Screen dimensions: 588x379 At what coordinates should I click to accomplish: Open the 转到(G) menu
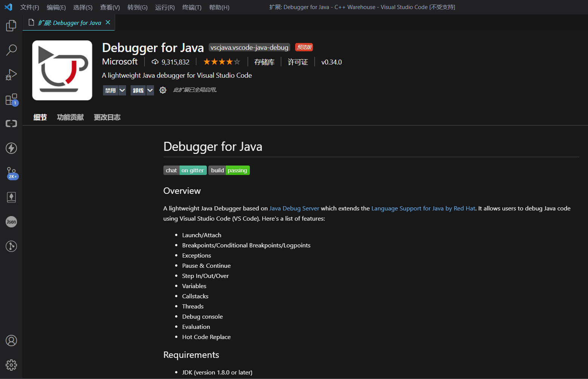pos(137,7)
